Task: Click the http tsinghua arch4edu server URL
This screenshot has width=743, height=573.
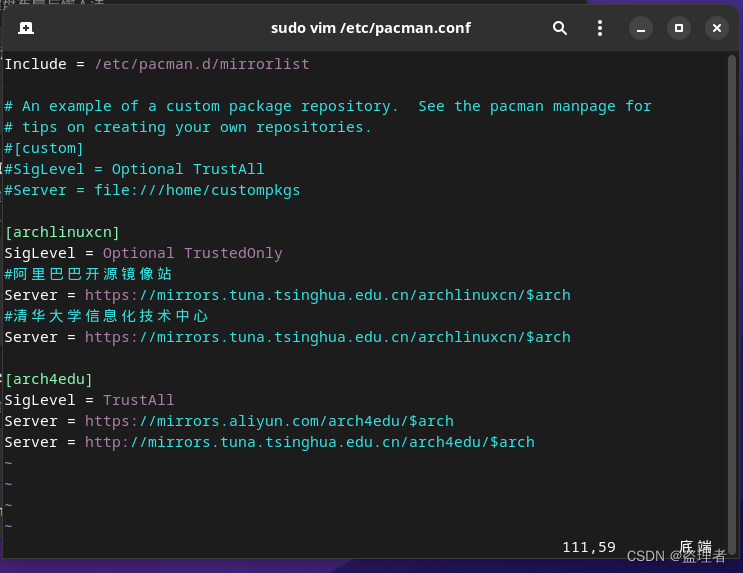Action: (x=309, y=442)
